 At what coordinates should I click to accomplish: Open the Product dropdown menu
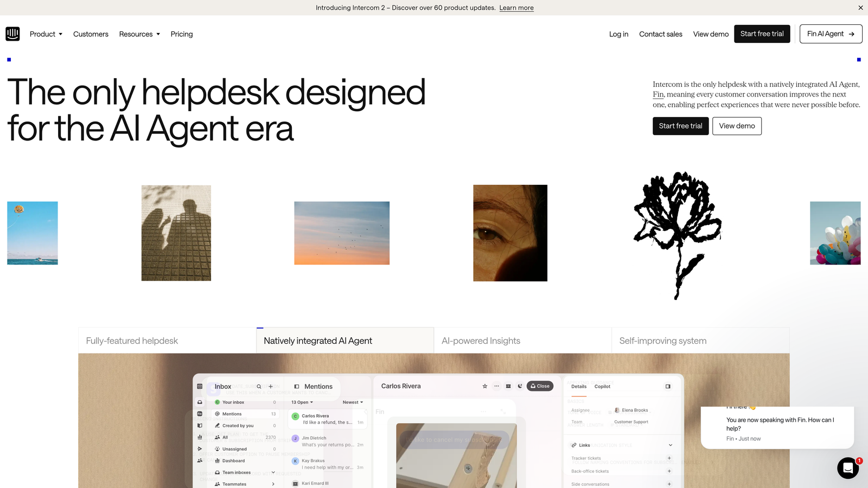click(x=46, y=34)
